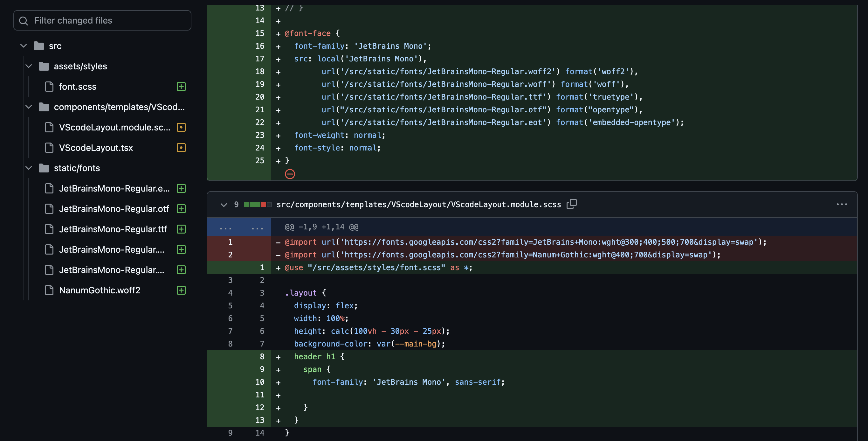Screen dimensions: 868x441
Task: Click the diff stat color blocks
Action: pyautogui.click(x=258, y=205)
